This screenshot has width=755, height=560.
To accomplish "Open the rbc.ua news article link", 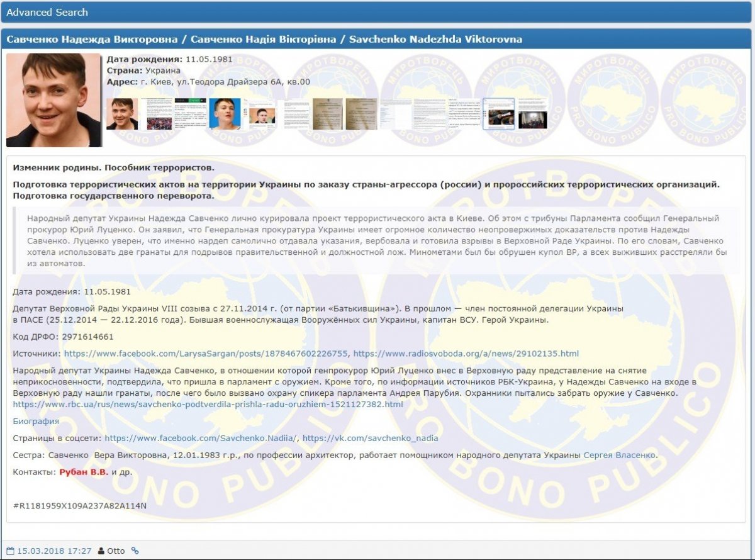I will 208,404.
